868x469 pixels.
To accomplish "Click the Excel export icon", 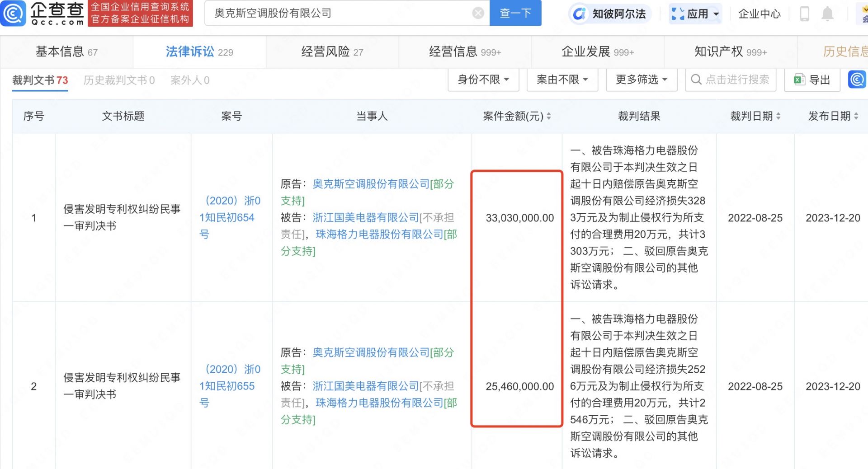I will 799,80.
